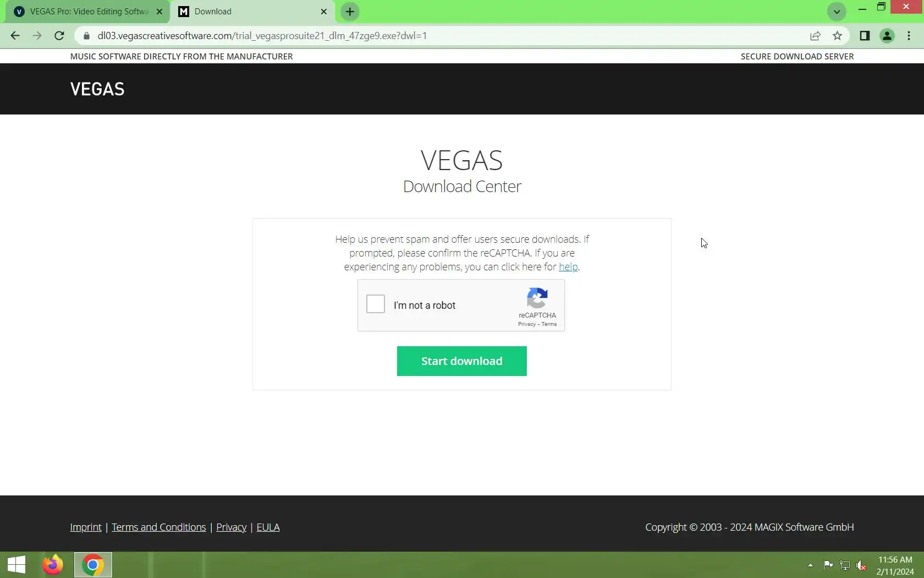Click the Start download button

(x=461, y=361)
